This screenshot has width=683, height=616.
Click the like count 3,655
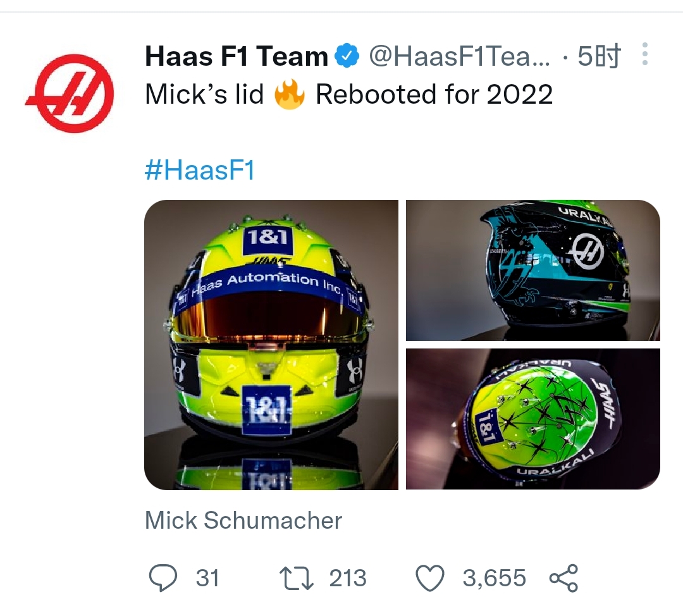point(494,578)
